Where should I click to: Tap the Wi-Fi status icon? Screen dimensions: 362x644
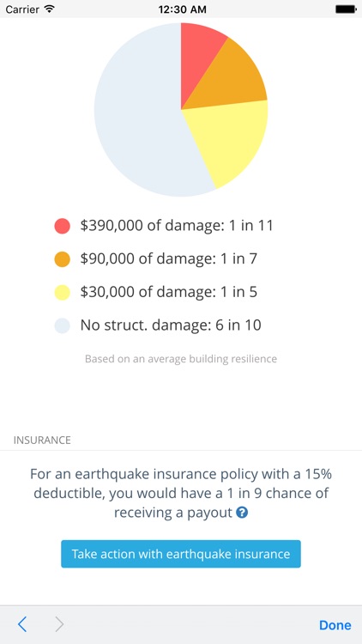(x=50, y=9)
